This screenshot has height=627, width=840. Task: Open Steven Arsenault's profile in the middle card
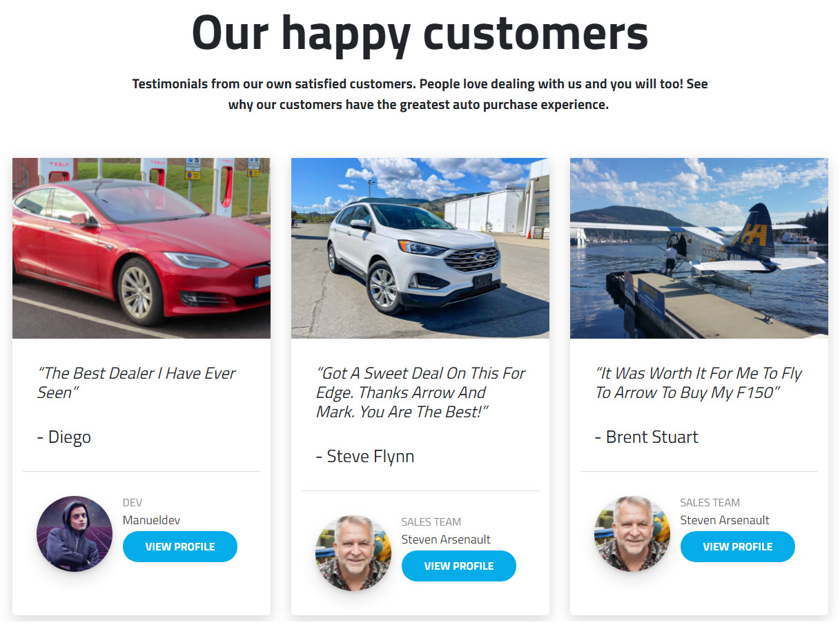(459, 566)
